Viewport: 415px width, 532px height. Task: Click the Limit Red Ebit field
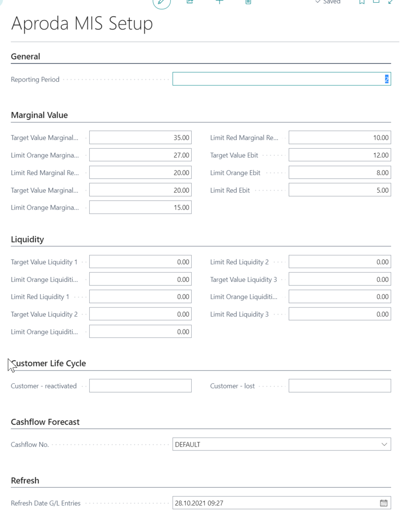coord(340,190)
